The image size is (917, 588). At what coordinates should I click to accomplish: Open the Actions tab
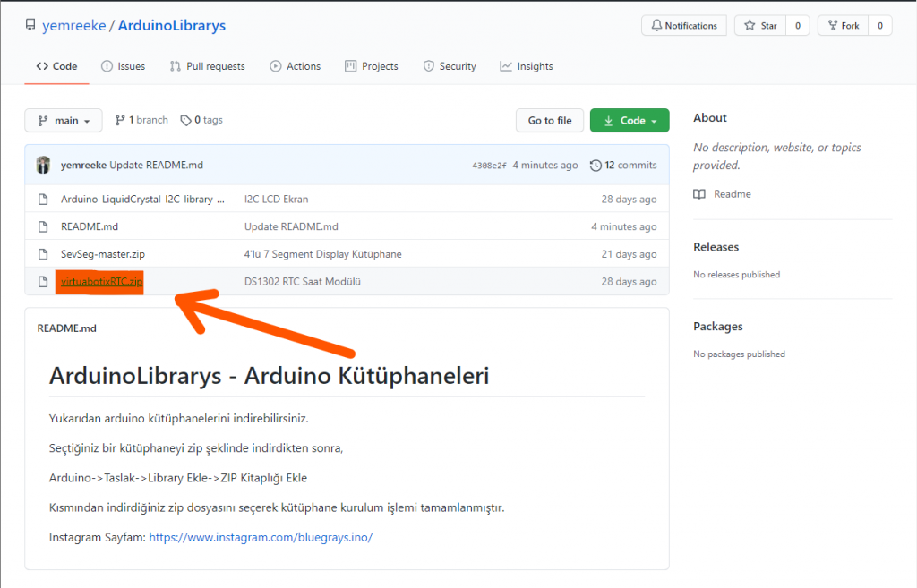coord(296,66)
